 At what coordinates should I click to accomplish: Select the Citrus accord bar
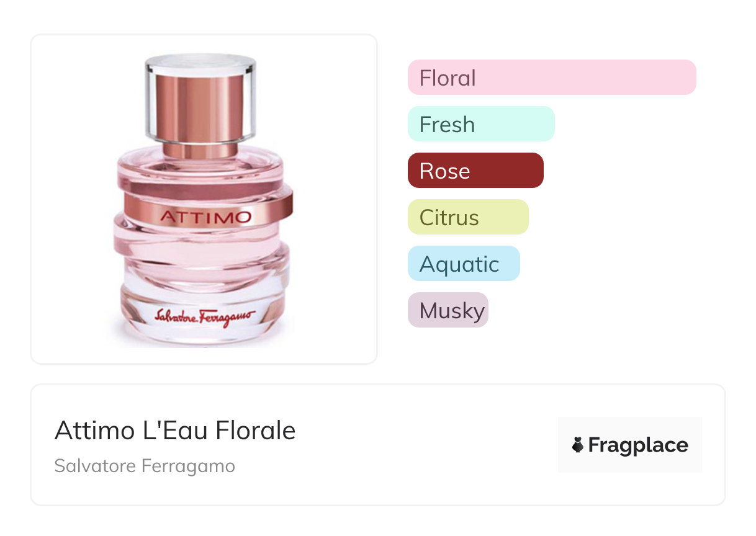[x=467, y=217]
